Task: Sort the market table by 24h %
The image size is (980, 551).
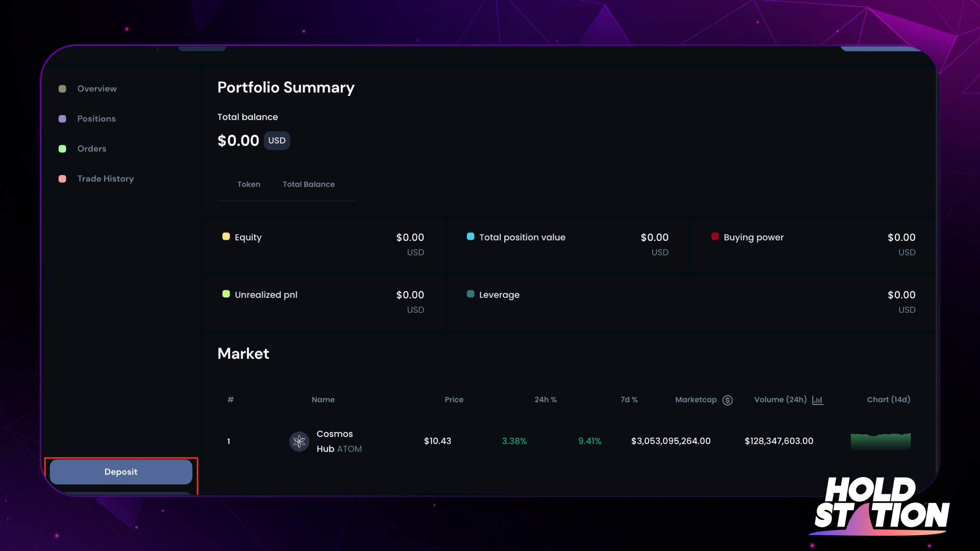Action: pyautogui.click(x=546, y=400)
